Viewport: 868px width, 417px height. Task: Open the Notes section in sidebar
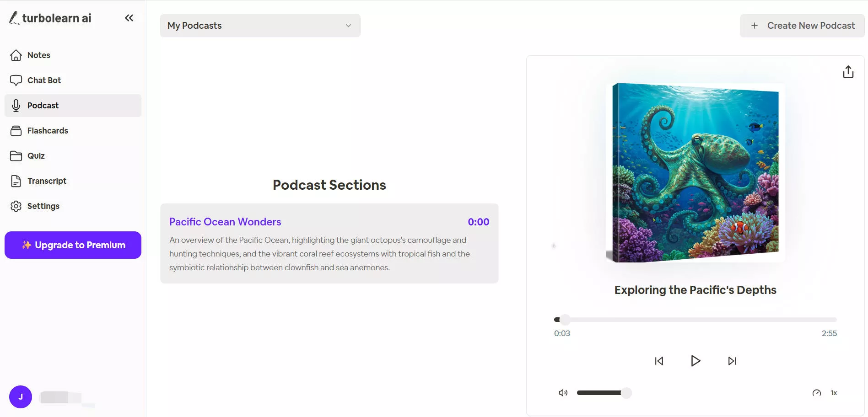38,55
